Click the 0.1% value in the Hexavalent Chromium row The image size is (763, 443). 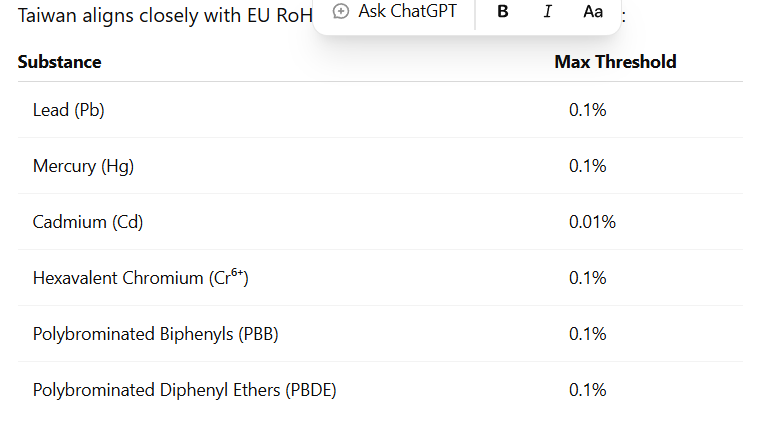pos(588,278)
